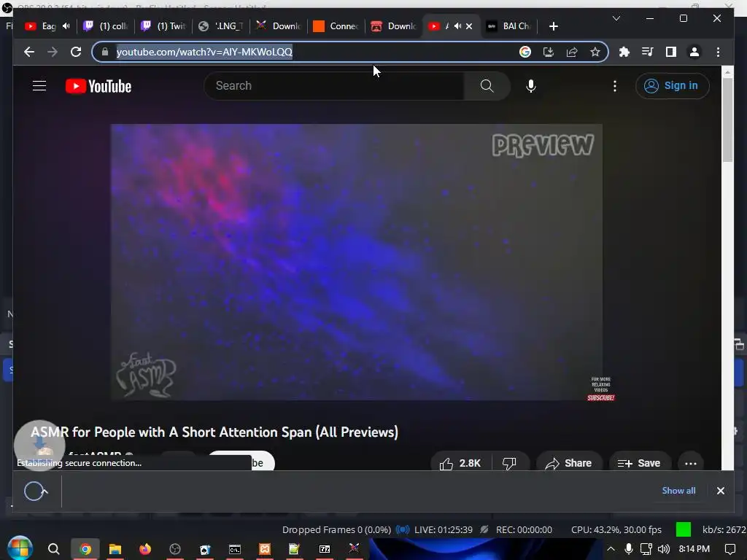Switch to the BAI Ch tab
This screenshot has height=560, width=747.
(510, 26)
